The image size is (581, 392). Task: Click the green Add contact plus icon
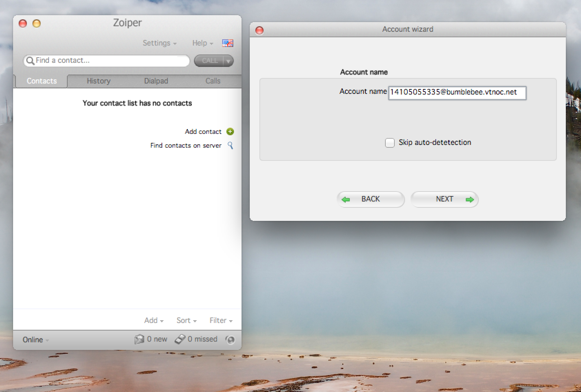(230, 131)
